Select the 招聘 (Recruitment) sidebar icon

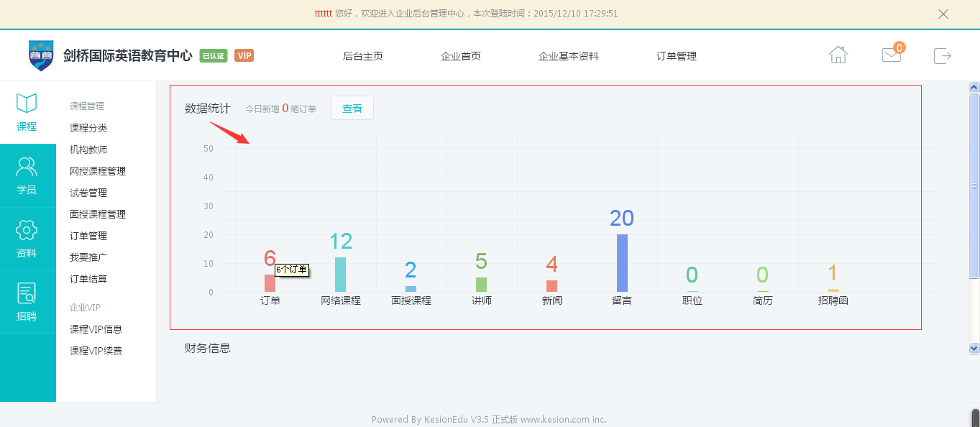(x=27, y=302)
